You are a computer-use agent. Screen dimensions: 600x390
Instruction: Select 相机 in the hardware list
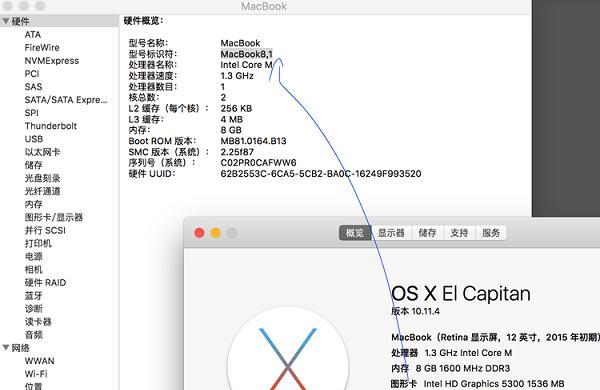[x=34, y=269]
